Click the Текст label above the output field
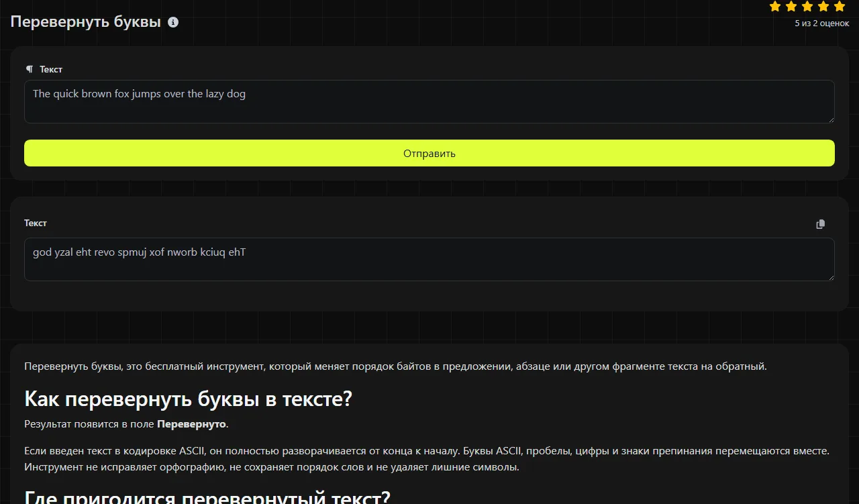The width and height of the screenshot is (859, 504). tap(36, 223)
